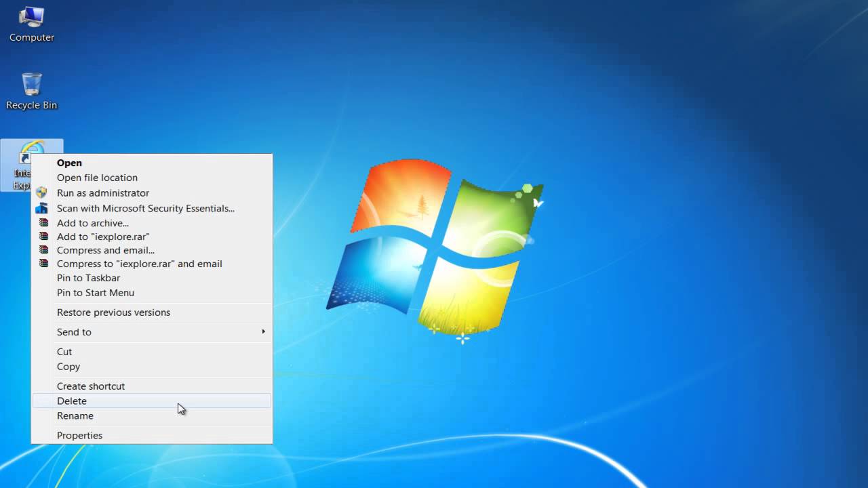Screen dimensions: 868x488
Task: Open the Send to menu entry
Action: [x=152, y=332]
